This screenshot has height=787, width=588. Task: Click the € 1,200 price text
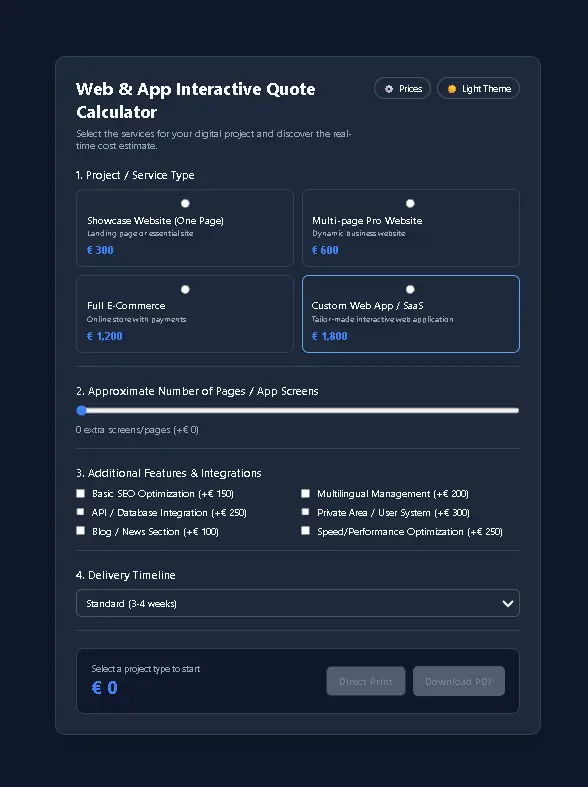tap(104, 336)
